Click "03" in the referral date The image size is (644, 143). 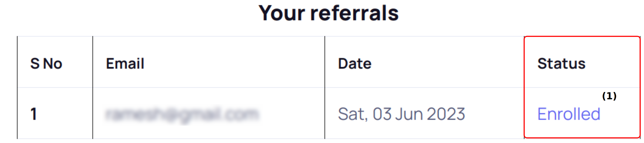pyautogui.click(x=382, y=114)
